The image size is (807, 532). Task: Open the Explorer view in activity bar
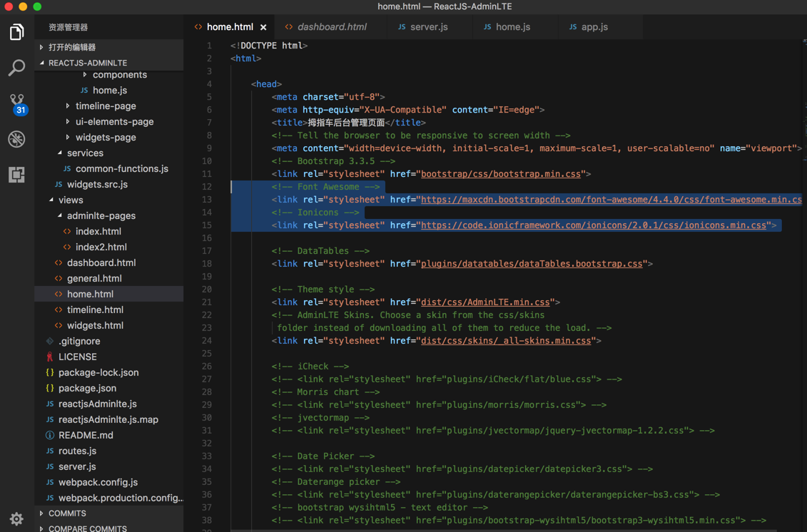[16, 32]
